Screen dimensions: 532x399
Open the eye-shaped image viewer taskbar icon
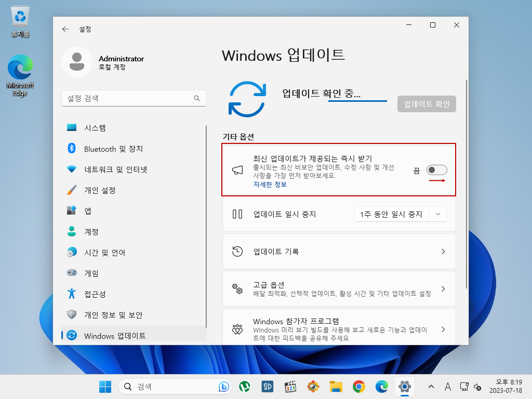coord(313,387)
